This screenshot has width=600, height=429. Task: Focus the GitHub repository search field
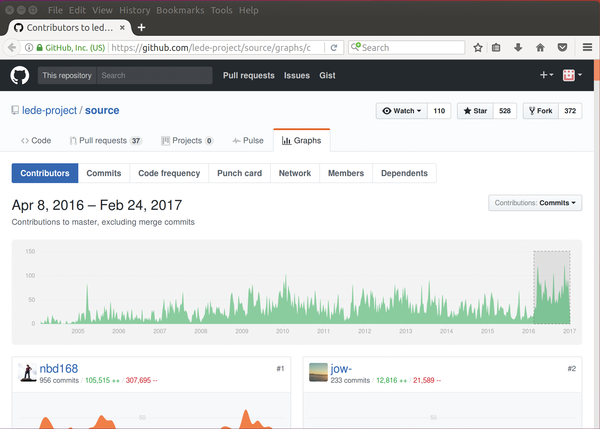click(x=155, y=75)
